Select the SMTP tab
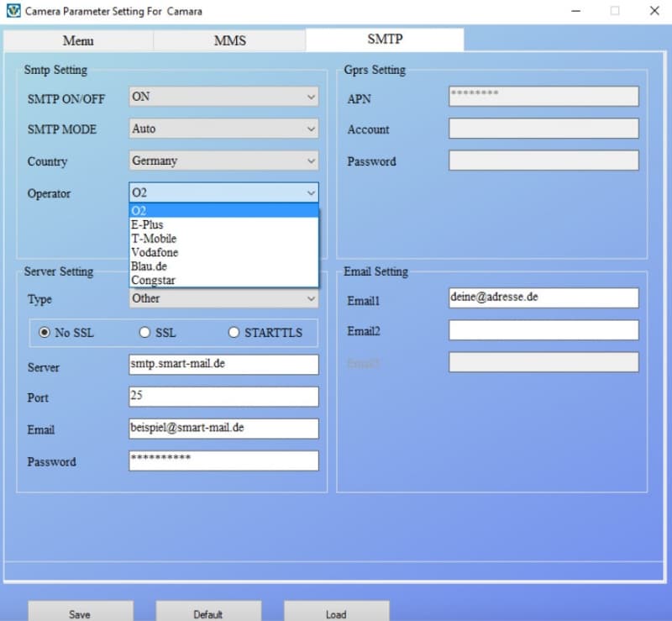 point(385,39)
